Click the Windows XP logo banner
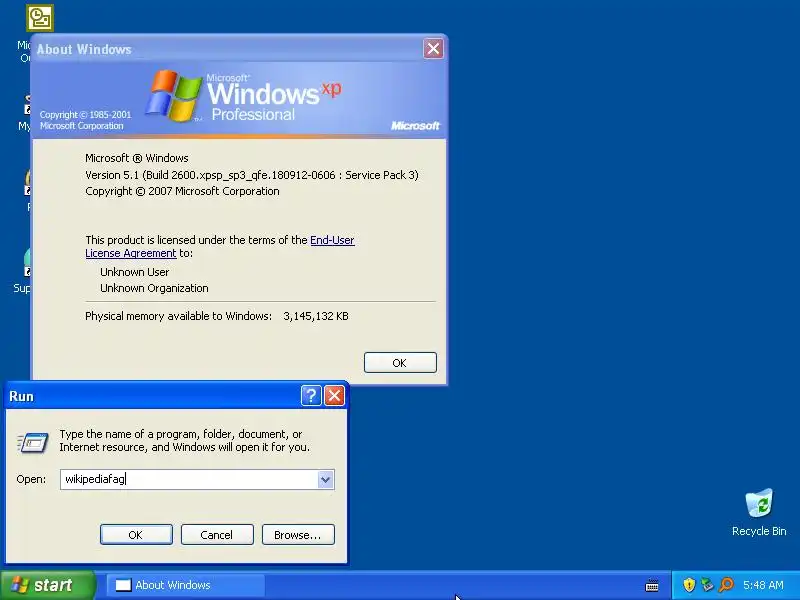This screenshot has height=600, width=800. click(240, 98)
